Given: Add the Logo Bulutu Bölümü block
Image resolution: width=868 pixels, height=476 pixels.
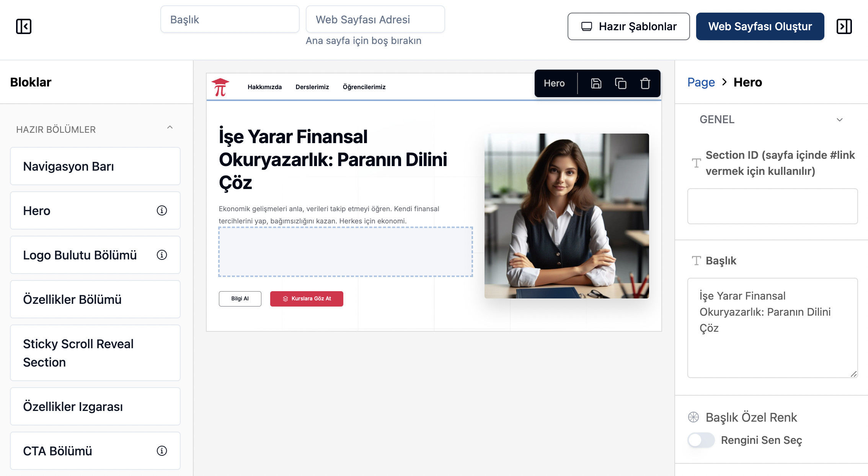Looking at the screenshot, I should click(95, 255).
